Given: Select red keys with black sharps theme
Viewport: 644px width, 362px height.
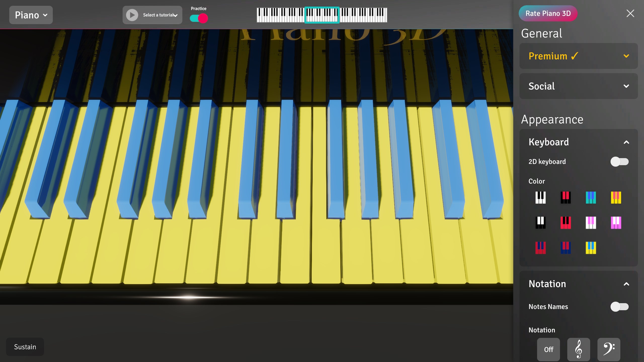Looking at the screenshot, I should (x=566, y=223).
